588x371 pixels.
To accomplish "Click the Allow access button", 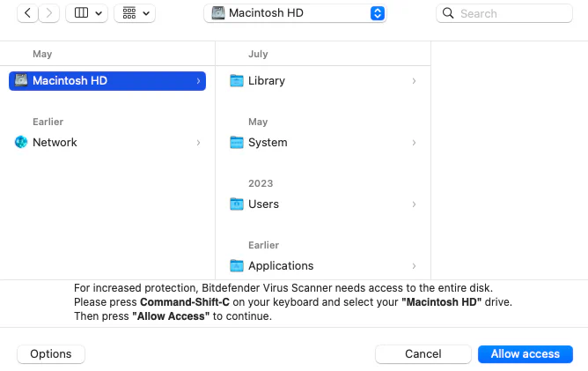I will click(x=525, y=353).
